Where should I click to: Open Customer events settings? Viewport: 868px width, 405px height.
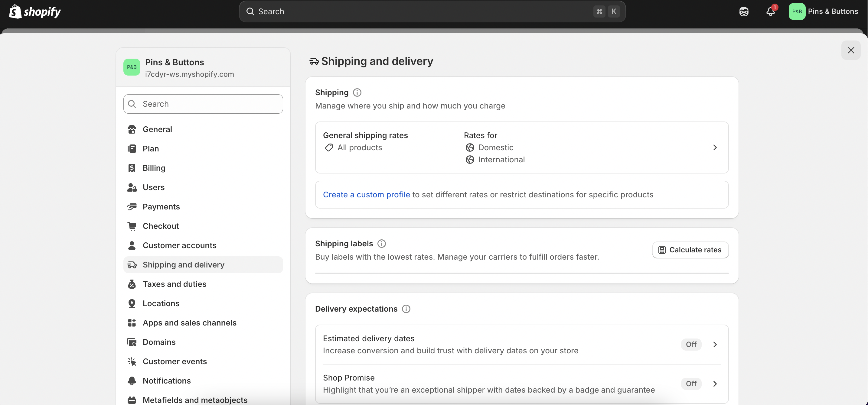175,361
